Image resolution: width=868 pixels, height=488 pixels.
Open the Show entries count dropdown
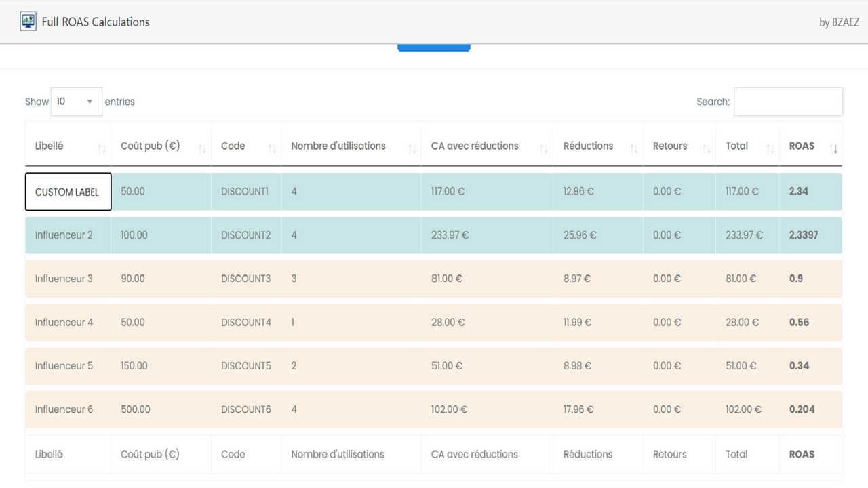77,102
